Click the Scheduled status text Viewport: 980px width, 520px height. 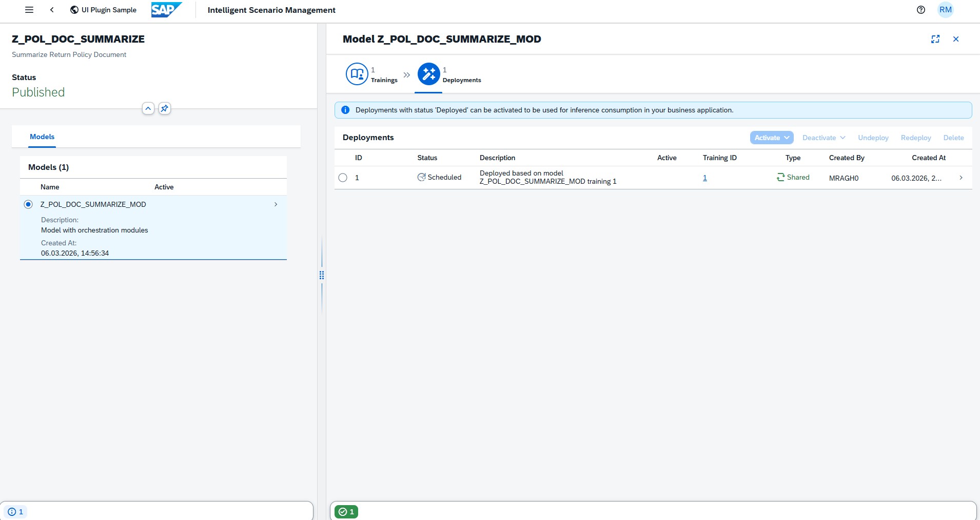tap(444, 177)
